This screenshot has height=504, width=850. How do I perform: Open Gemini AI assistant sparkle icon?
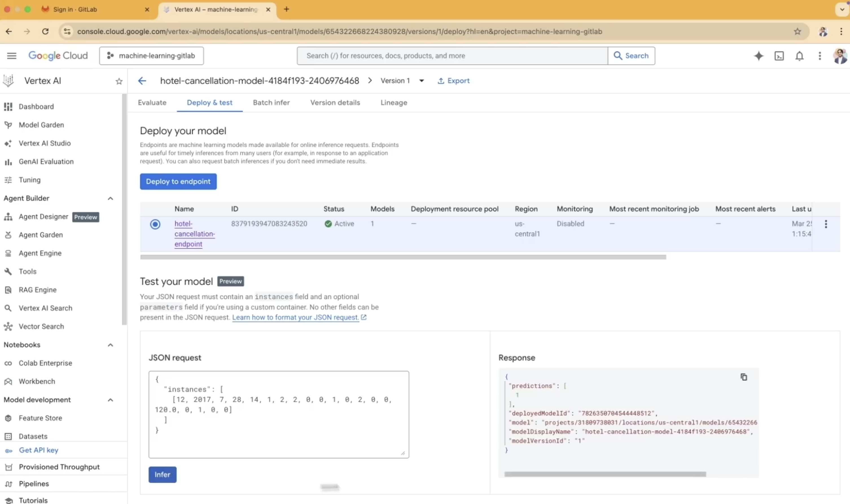pos(758,56)
